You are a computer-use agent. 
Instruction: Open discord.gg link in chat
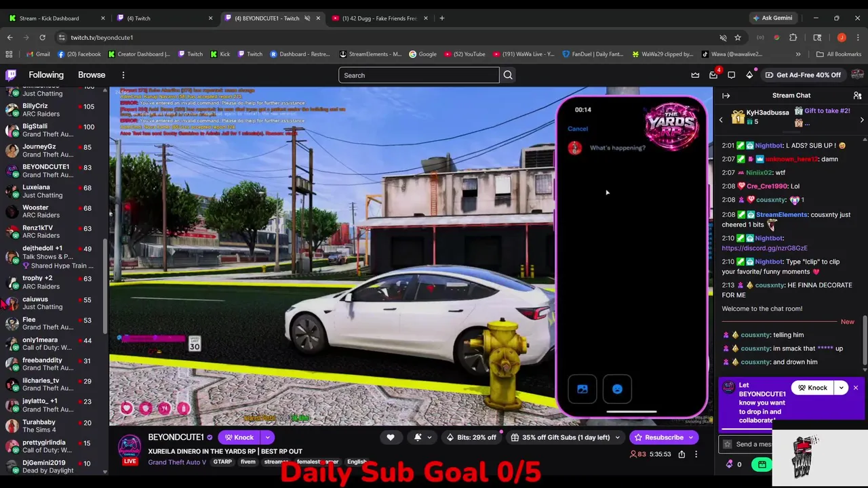[x=764, y=248]
